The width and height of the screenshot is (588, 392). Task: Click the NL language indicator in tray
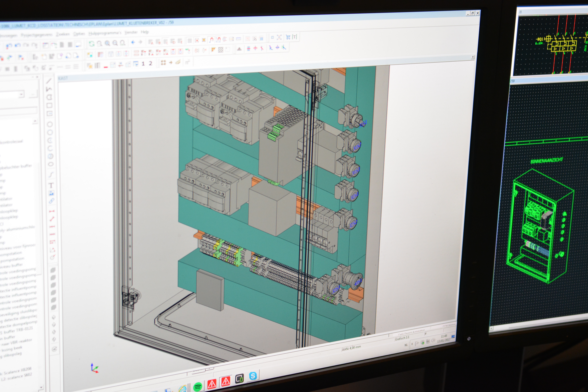(406, 345)
